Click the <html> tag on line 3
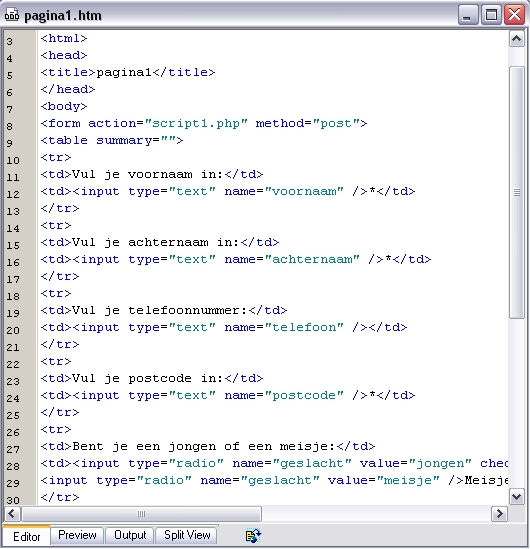 tap(64, 38)
